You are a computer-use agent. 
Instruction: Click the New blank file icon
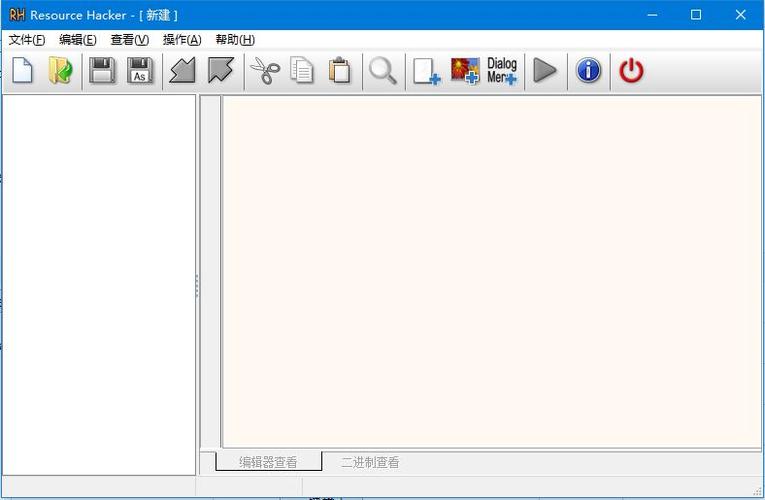22,71
